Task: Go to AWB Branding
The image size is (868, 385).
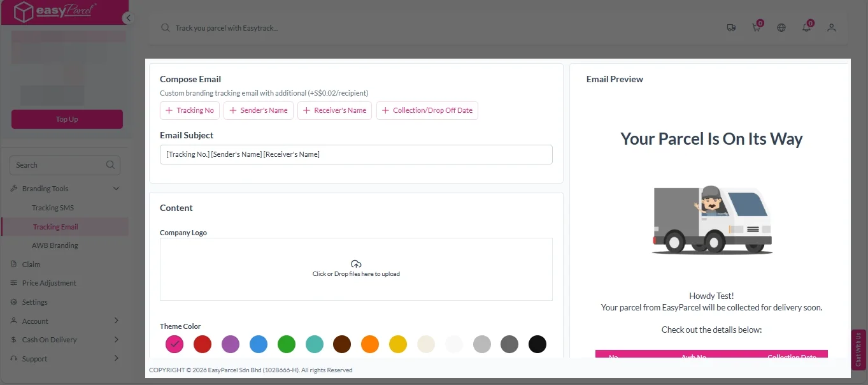Action: 55,245
